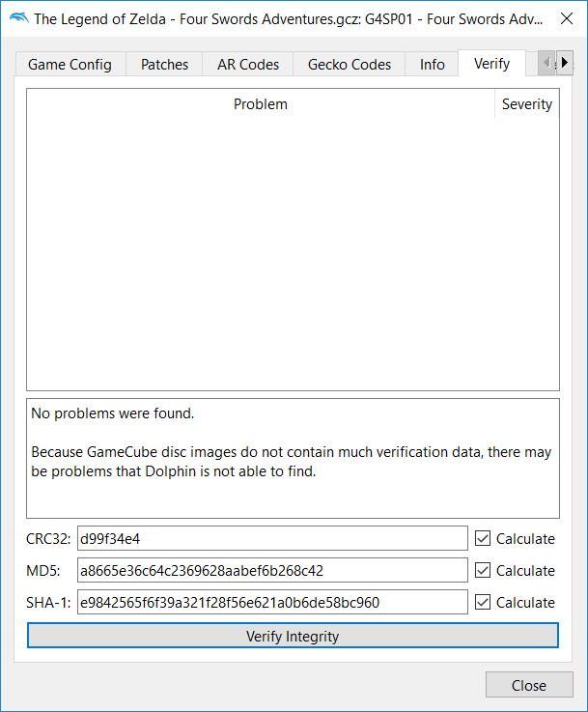Select the Gecko Codes tab

[x=349, y=64]
